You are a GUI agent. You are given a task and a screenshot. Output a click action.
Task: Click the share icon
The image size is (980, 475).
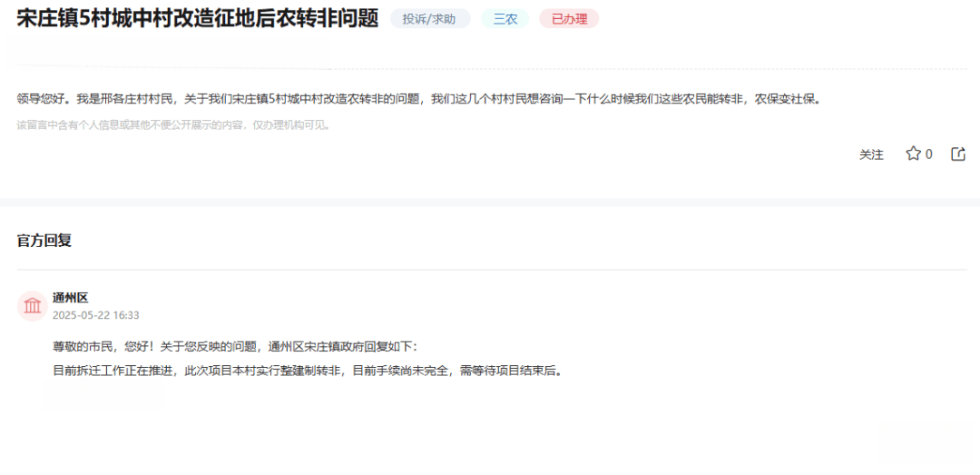click(x=958, y=154)
